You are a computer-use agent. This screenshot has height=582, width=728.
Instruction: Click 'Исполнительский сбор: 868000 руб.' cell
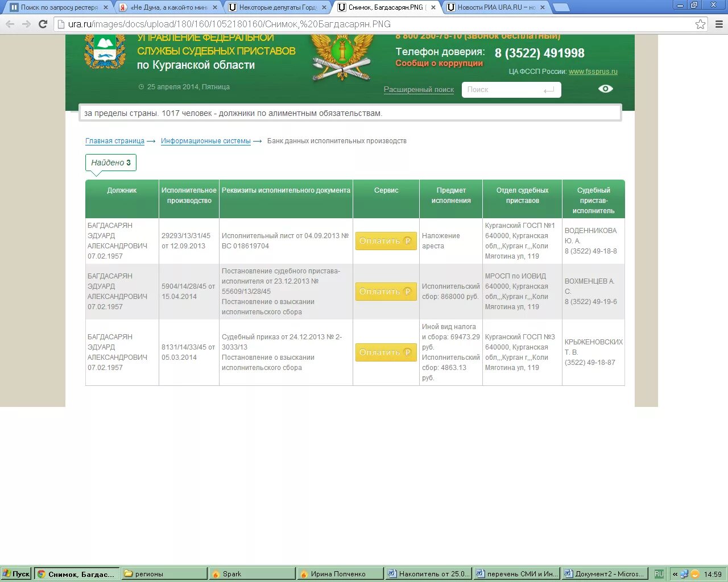pos(450,292)
